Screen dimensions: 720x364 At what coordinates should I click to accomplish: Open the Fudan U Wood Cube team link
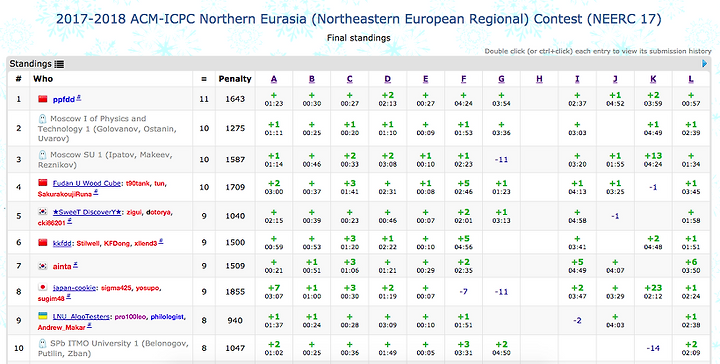tap(87, 183)
